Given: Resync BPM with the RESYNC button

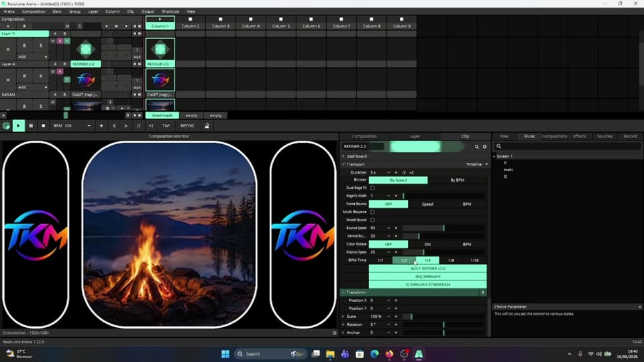Looking at the screenshot, I should pyautogui.click(x=187, y=126).
